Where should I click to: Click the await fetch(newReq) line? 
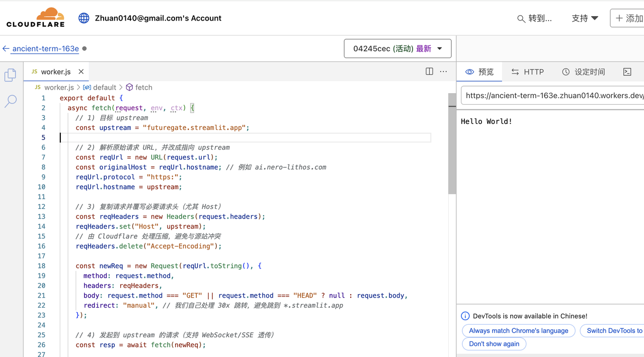pyautogui.click(x=141, y=345)
